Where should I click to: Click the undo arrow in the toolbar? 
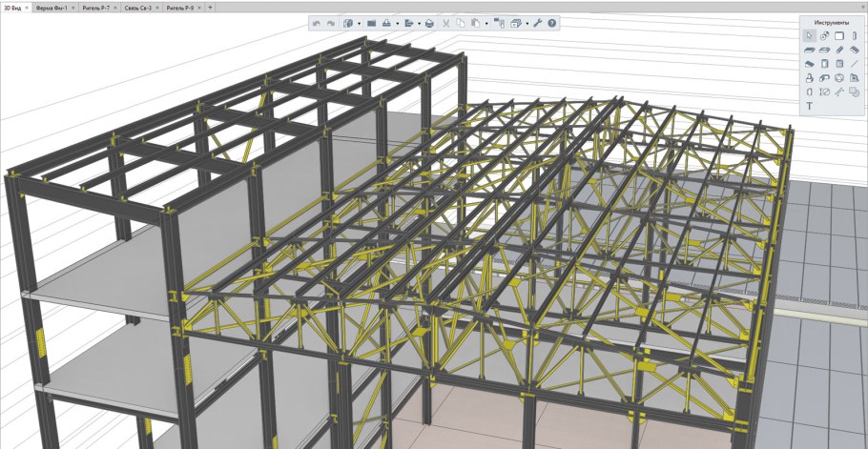317,22
